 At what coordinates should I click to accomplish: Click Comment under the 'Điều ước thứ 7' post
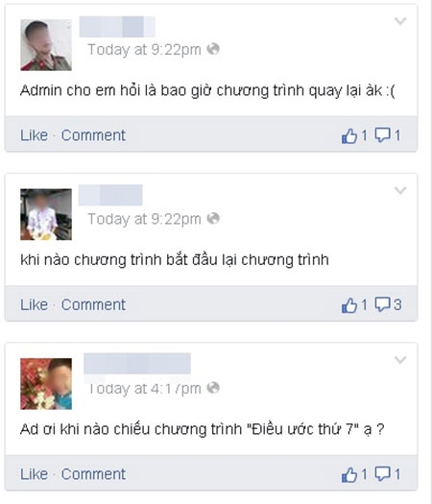pos(93,474)
